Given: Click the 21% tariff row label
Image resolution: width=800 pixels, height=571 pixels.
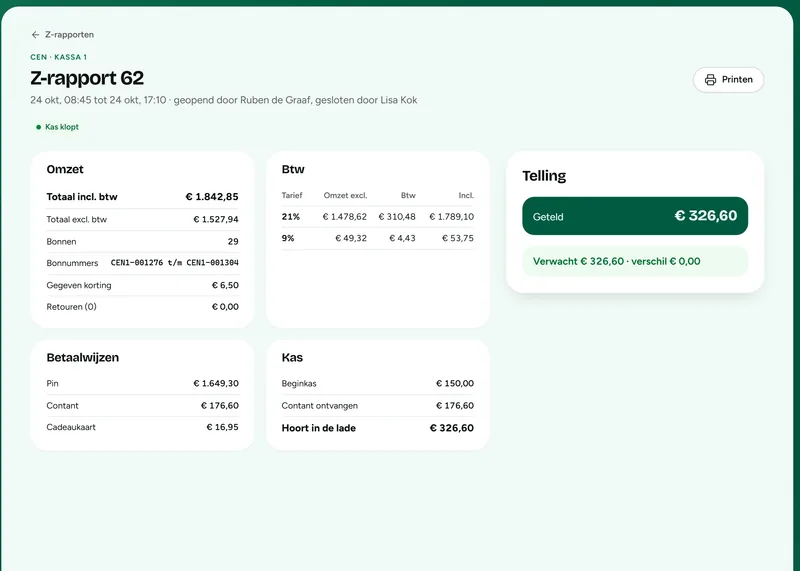Looking at the screenshot, I should pyautogui.click(x=291, y=217).
